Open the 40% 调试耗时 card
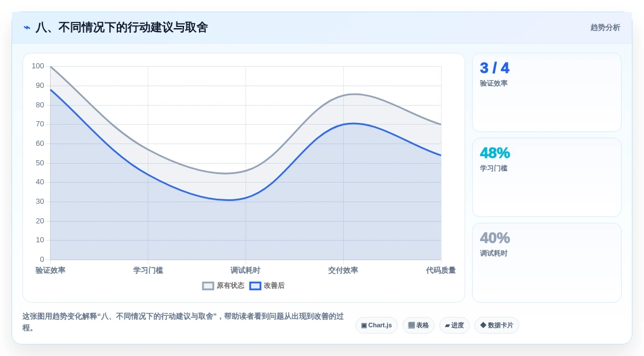Viewport: 644px width, 356px height. pyautogui.click(x=547, y=262)
